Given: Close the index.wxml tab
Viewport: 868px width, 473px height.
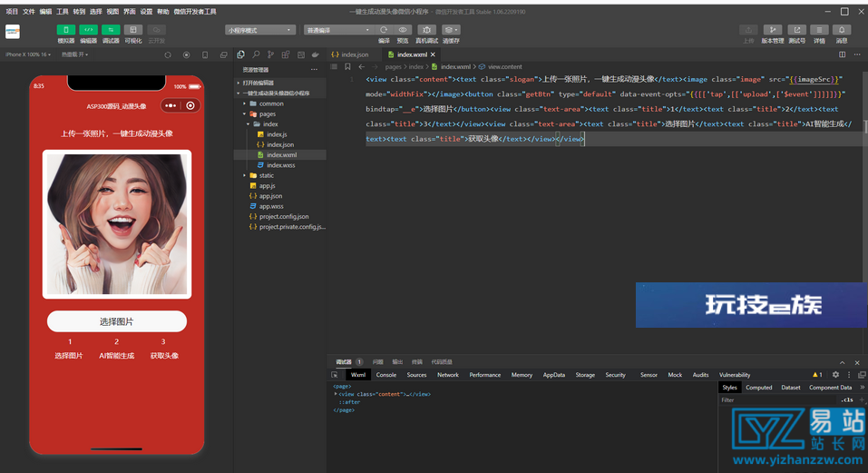Looking at the screenshot, I should point(433,54).
